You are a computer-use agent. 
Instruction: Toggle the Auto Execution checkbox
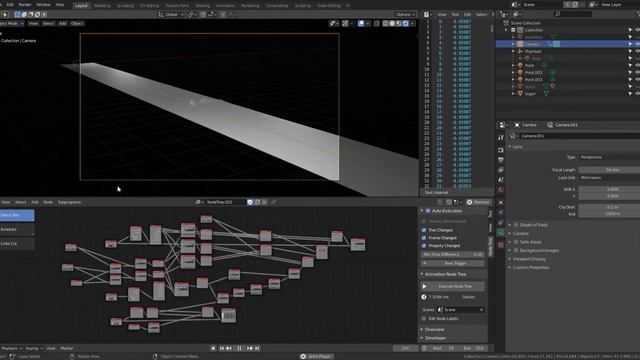coord(428,211)
